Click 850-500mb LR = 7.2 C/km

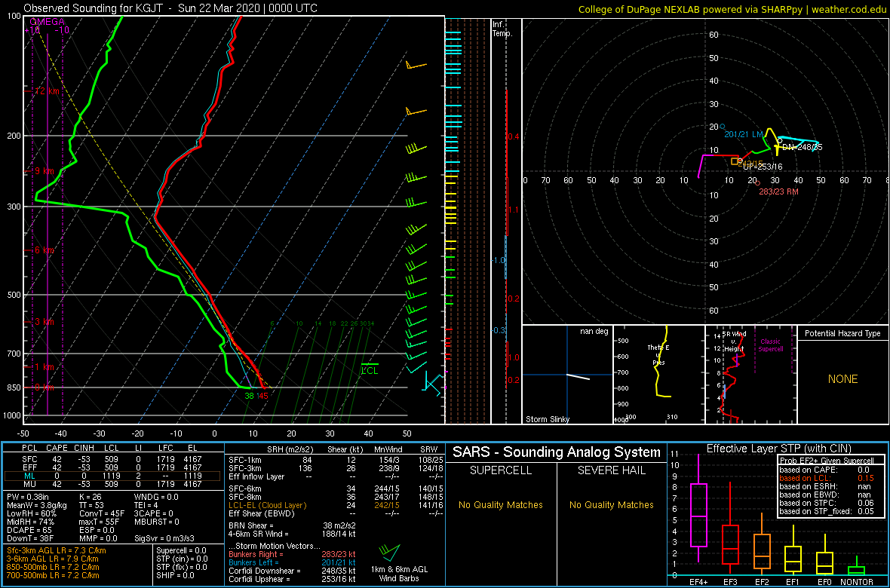[52, 567]
